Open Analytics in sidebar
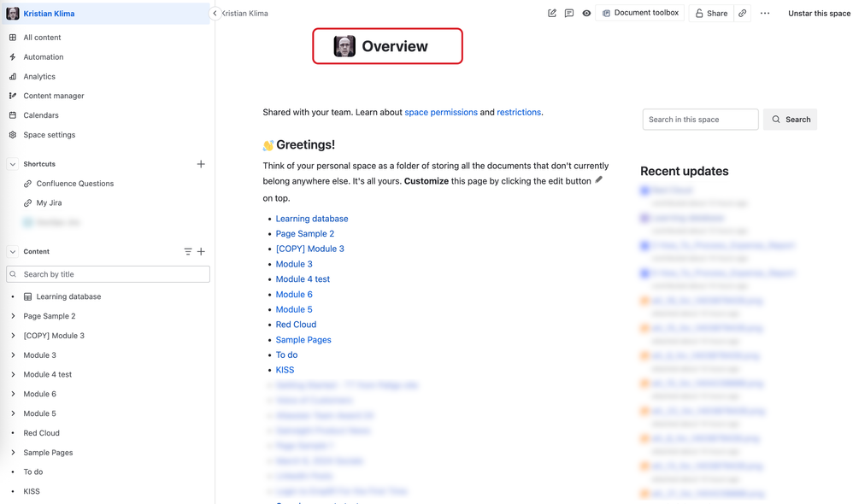Viewport: 853px width, 504px height. point(39,77)
